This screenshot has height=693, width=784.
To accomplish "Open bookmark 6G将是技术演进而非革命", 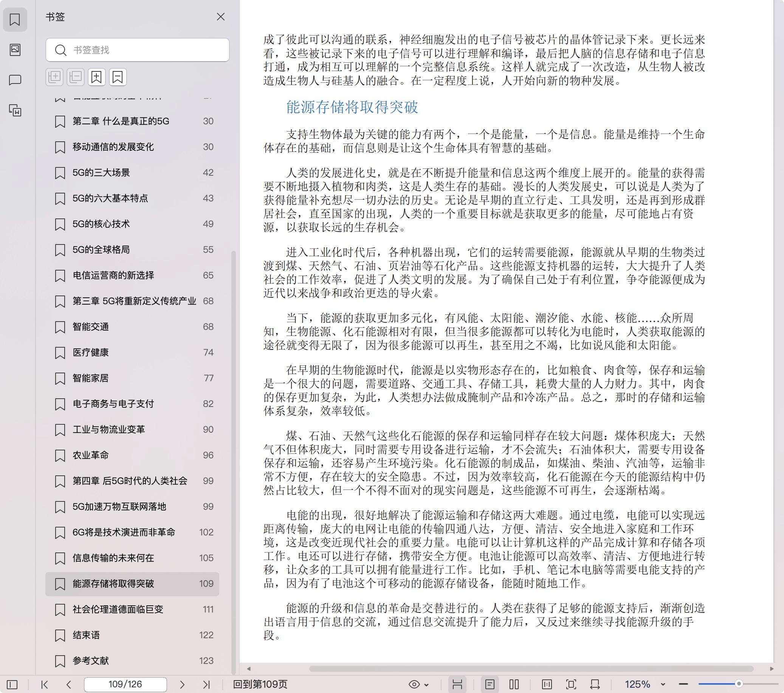I will coord(132,532).
